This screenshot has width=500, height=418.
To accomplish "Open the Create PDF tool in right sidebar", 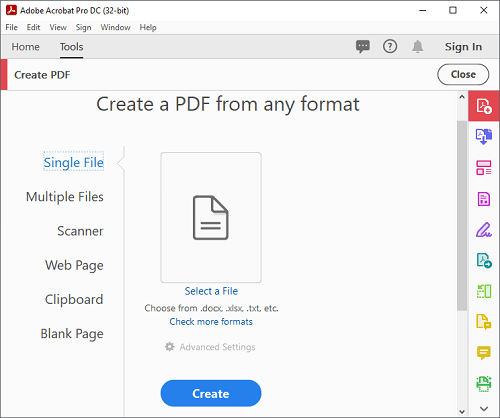I will [484, 106].
